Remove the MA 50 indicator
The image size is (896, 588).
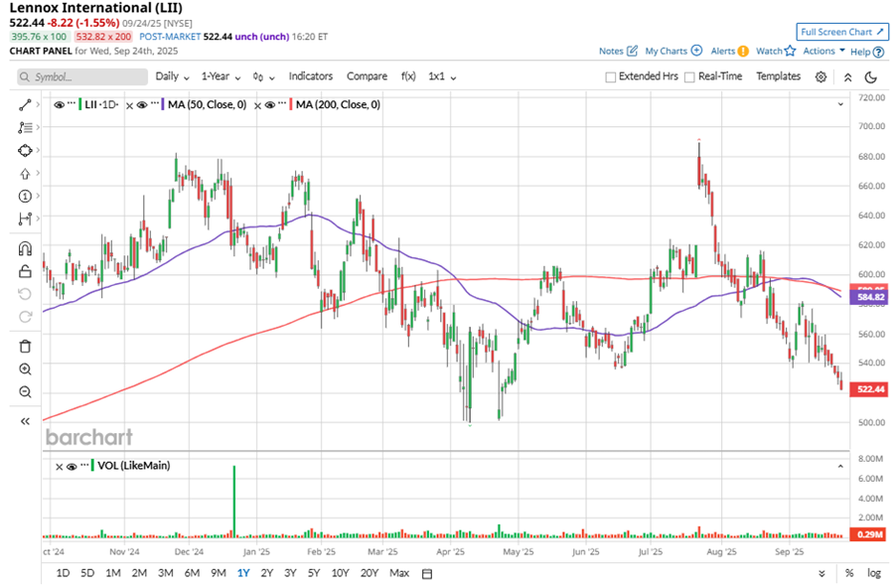pos(130,105)
